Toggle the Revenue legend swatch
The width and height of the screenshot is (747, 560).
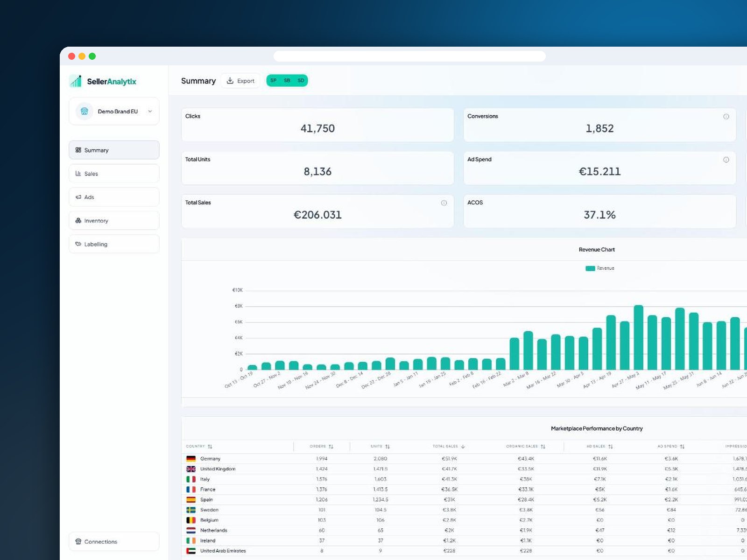coord(590,268)
